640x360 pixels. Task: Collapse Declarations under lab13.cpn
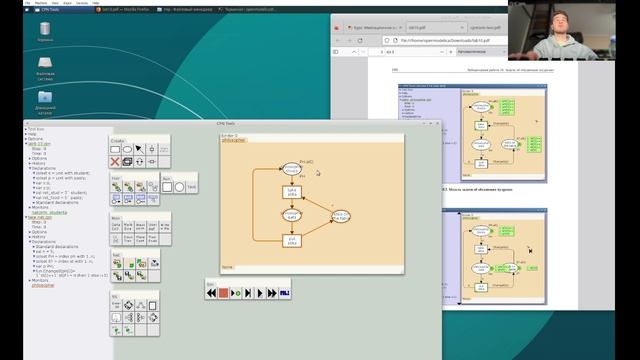tap(30, 168)
